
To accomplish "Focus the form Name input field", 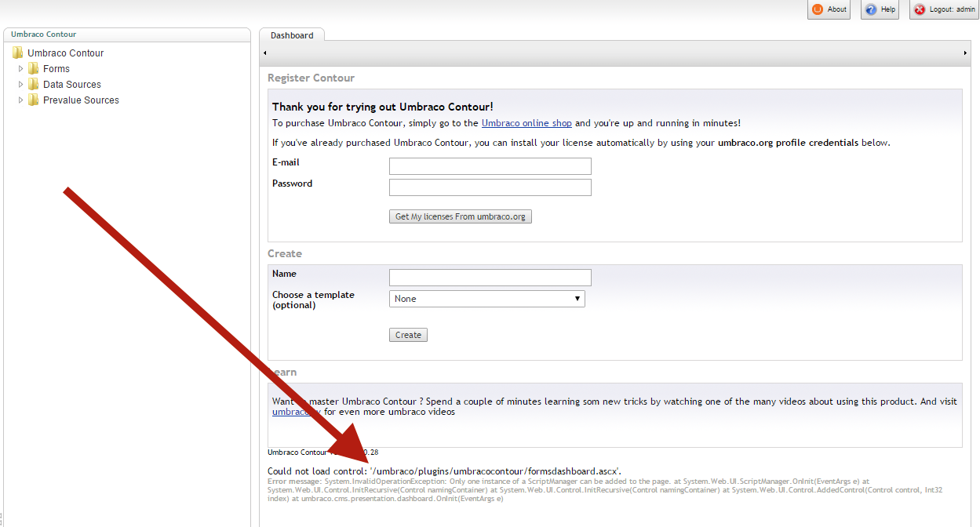I will [x=490, y=278].
